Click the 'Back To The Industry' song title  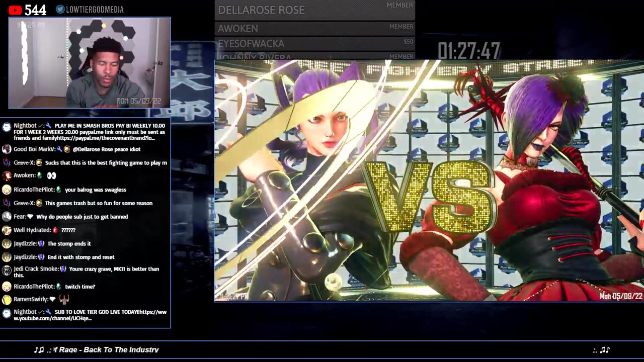[121, 349]
